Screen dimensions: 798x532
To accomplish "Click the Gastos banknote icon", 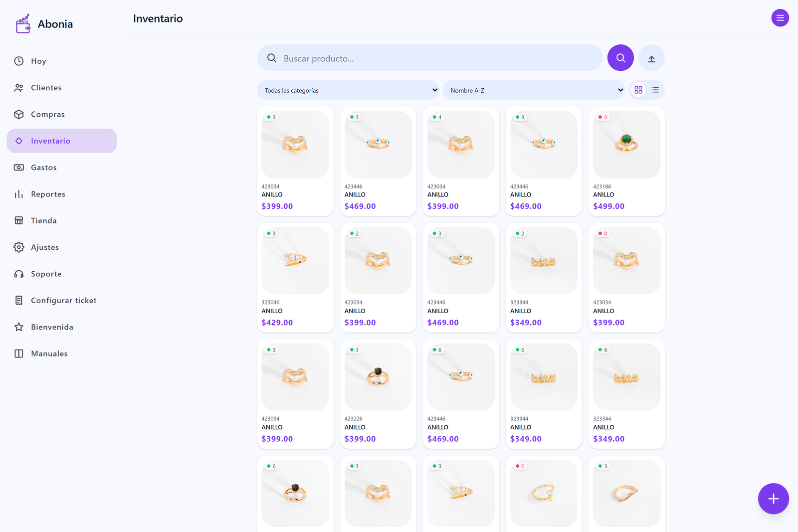I will coord(19,168).
